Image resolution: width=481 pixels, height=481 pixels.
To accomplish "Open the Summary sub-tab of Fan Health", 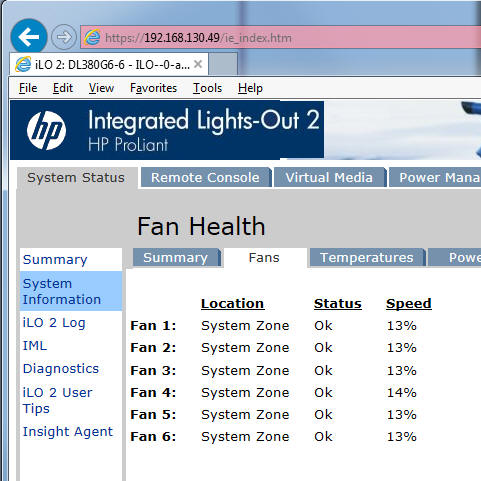I will pos(176,258).
